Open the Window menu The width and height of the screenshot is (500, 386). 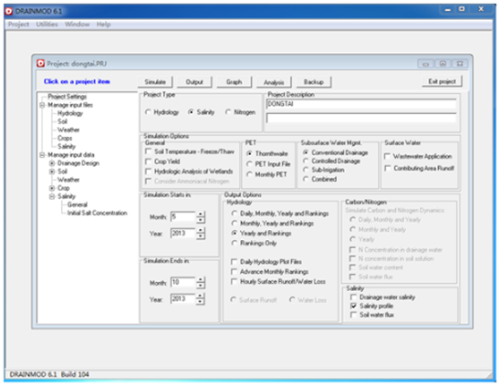click(x=77, y=24)
